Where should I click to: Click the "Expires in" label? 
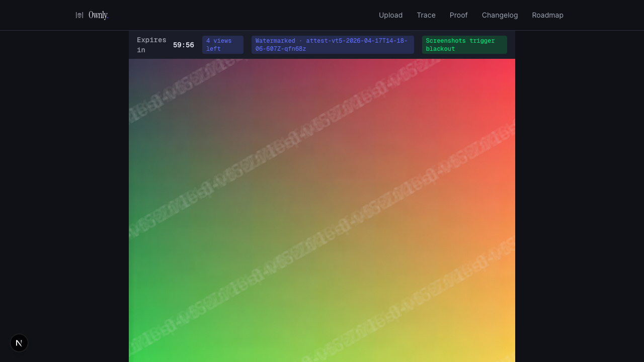151,45
